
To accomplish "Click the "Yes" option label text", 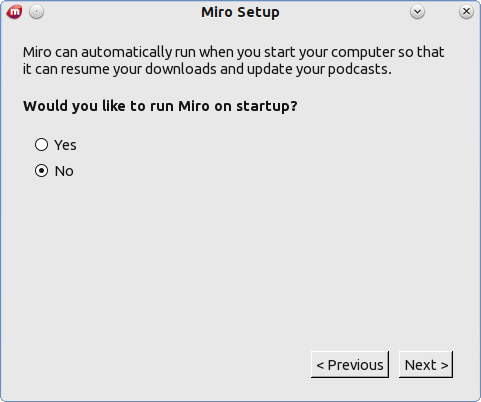I will tap(65, 145).
